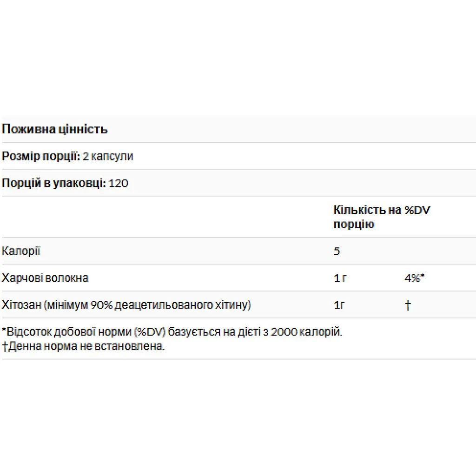476x476 pixels.
Task: Select the Харчові волокна row label
Action: point(45,278)
